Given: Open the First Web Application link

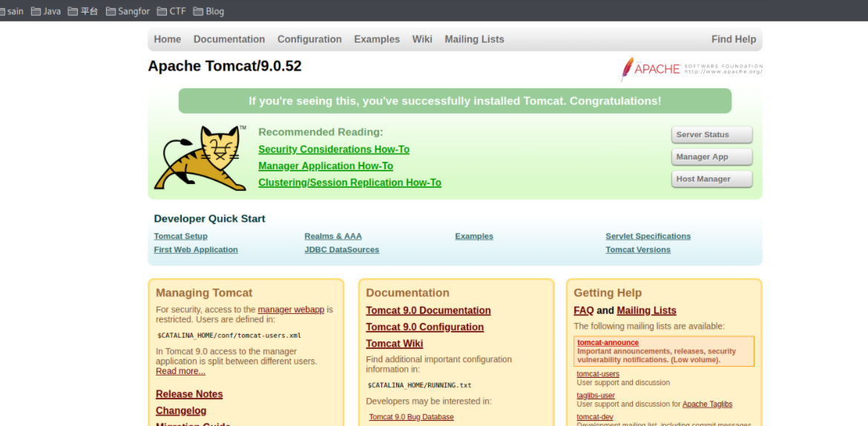Looking at the screenshot, I should point(196,250).
